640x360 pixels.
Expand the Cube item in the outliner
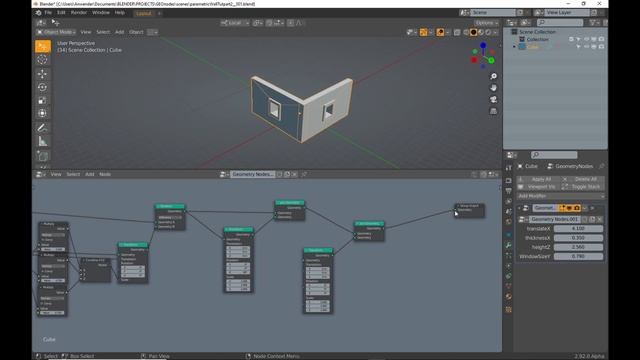[x=514, y=47]
